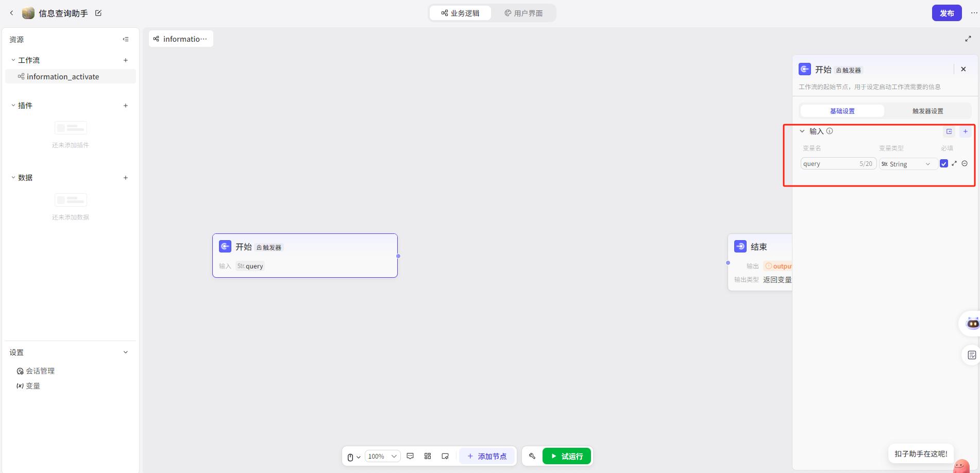Open the String variable type dropdown

(908, 164)
